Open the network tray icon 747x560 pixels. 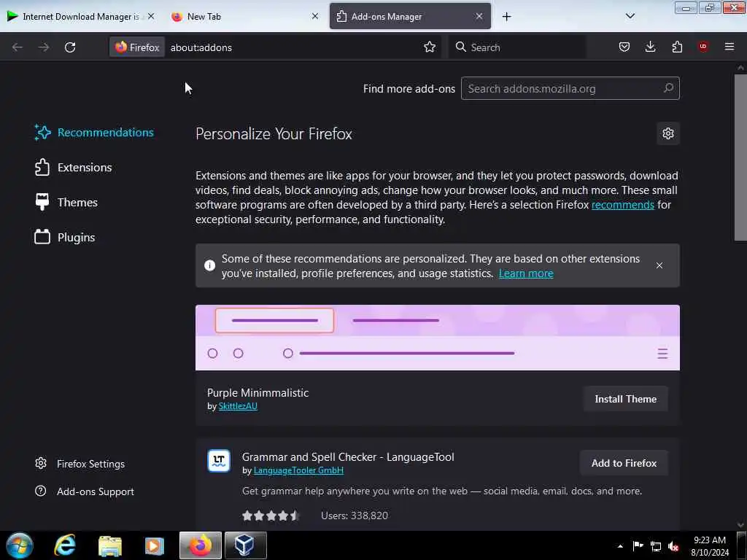pyautogui.click(x=656, y=547)
